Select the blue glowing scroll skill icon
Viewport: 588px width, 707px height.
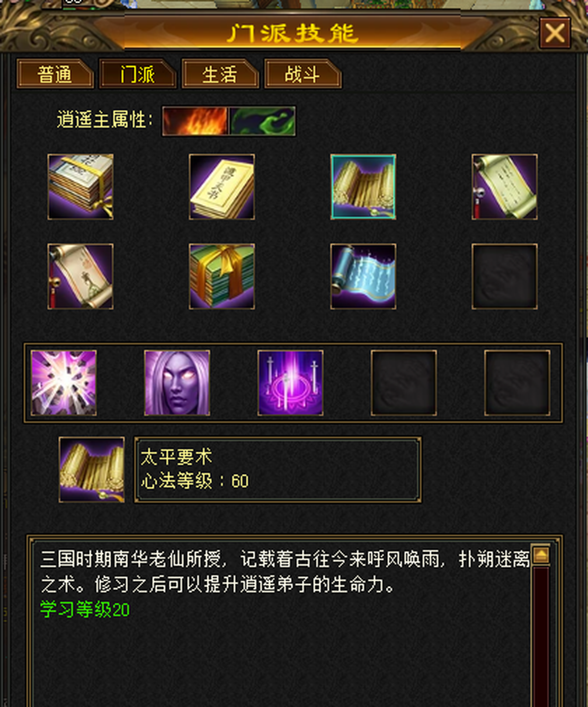point(363,276)
